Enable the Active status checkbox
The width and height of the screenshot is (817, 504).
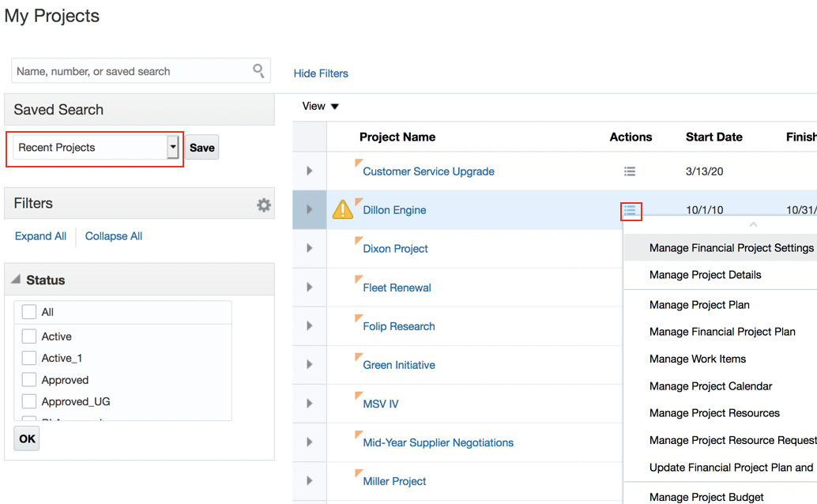pyautogui.click(x=29, y=337)
